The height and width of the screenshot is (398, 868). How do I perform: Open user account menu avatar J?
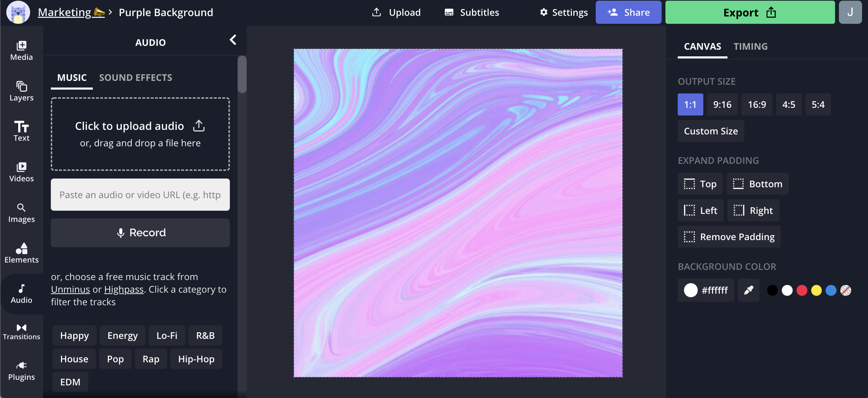pyautogui.click(x=850, y=13)
